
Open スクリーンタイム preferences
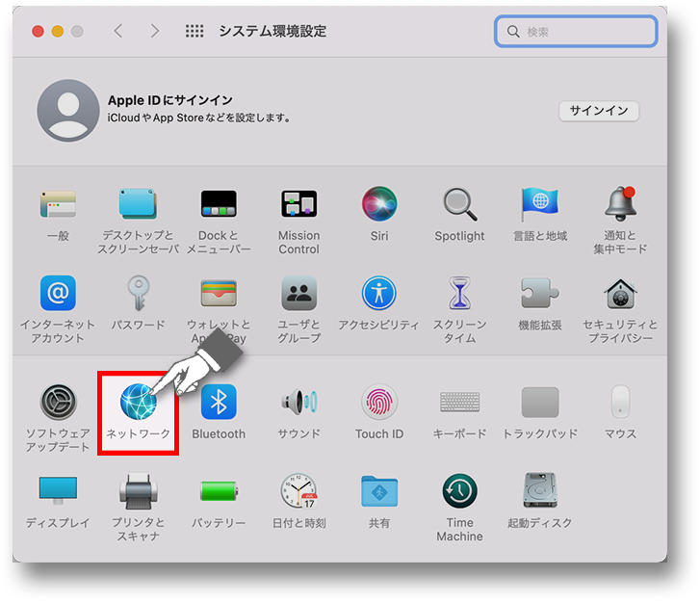(460, 293)
